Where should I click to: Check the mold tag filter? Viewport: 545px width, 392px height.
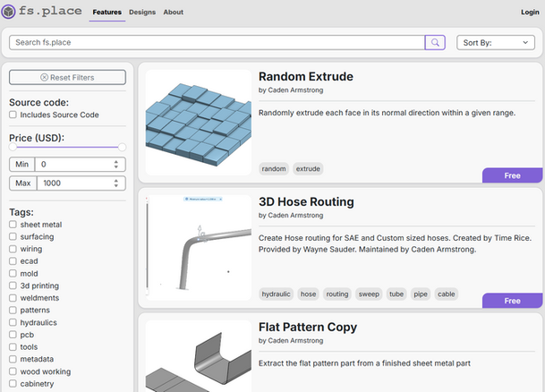pos(13,274)
